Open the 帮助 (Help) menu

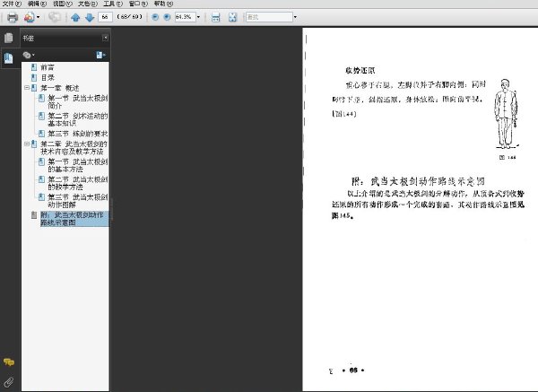click(x=164, y=4)
